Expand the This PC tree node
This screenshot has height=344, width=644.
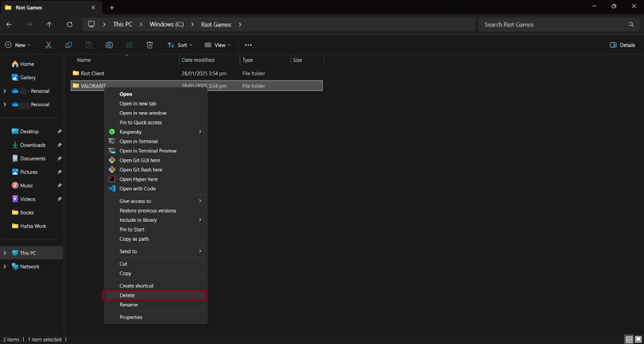coord(5,253)
